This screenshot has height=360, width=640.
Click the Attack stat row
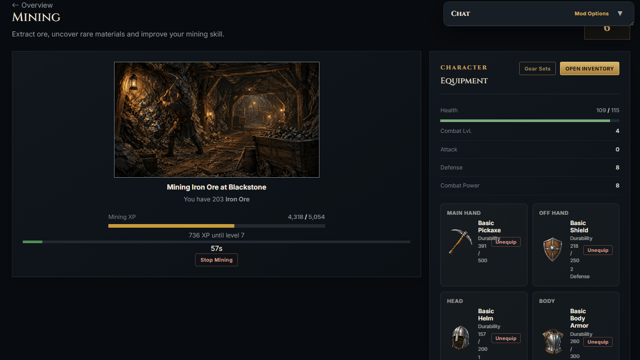click(529, 149)
